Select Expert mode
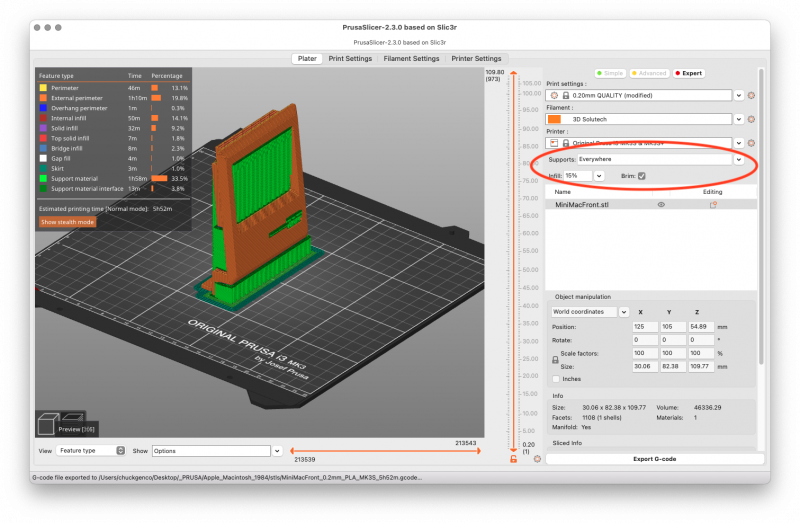This screenshot has width=800, height=523. 689,73
